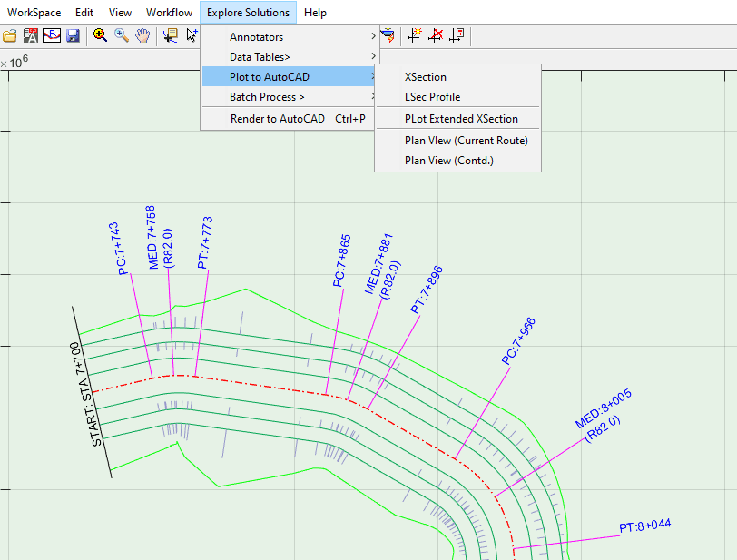Viewport: 737px width, 560px height.
Task: Click the crosshair with star icon
Action: [x=416, y=35]
